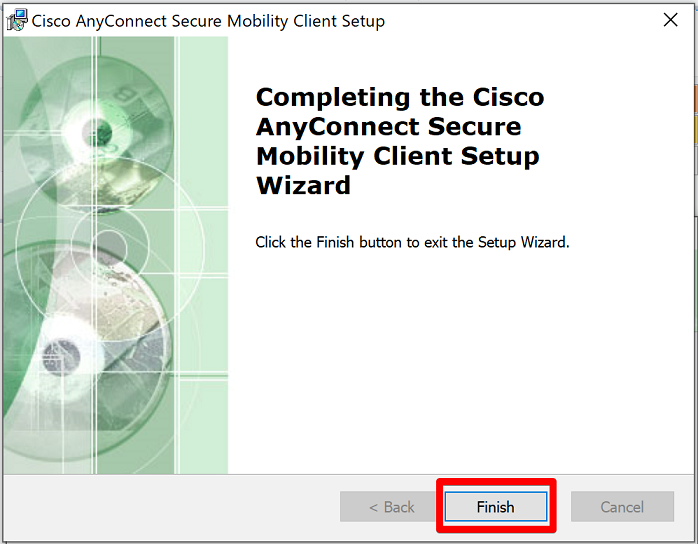Click the orange strip of the background window
The width and height of the screenshot is (698, 544).
[x=696, y=99]
